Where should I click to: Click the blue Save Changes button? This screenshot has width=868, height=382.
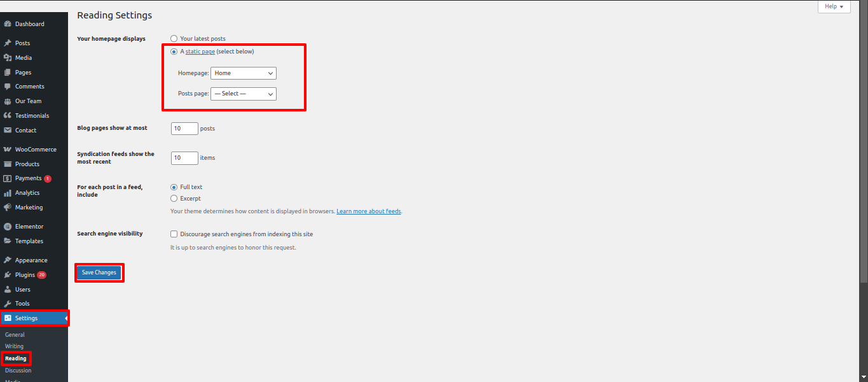99,272
